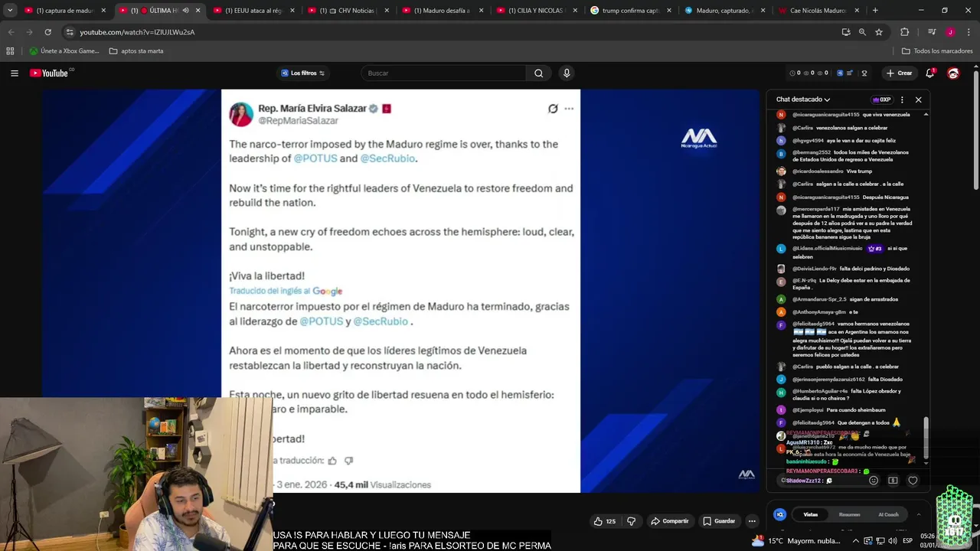Open emoji picker in chat input
980x551 pixels.
[x=874, y=481]
